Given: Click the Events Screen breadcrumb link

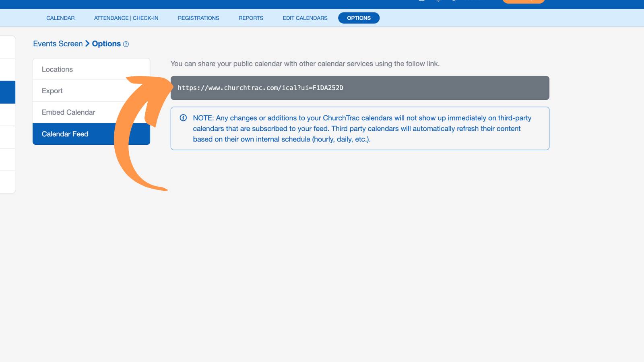Looking at the screenshot, I should click(58, 44).
